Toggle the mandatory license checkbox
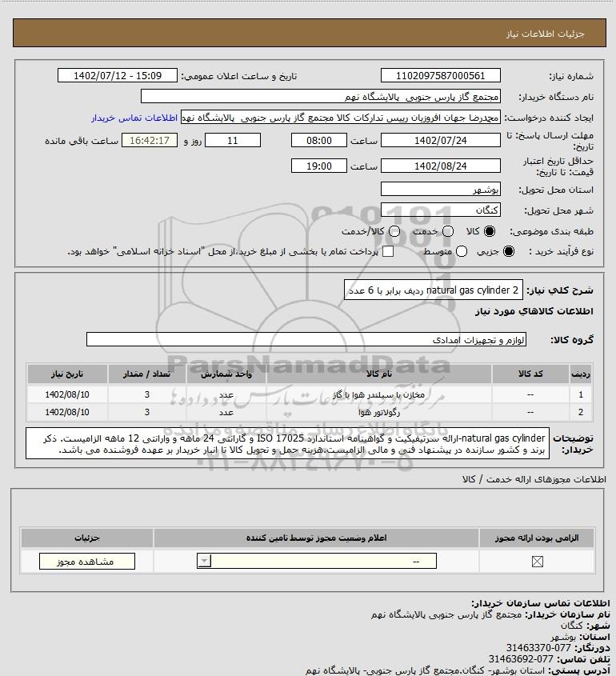Image resolution: width=616 pixels, height=676 pixels. tap(537, 562)
